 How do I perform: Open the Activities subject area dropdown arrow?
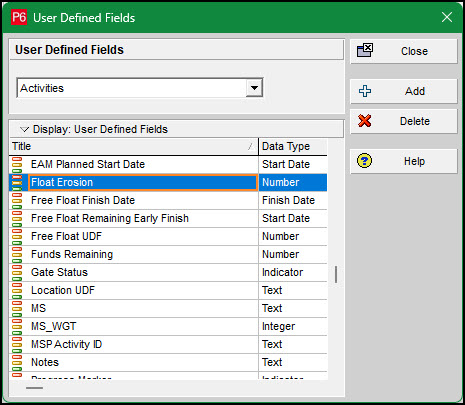pos(254,88)
